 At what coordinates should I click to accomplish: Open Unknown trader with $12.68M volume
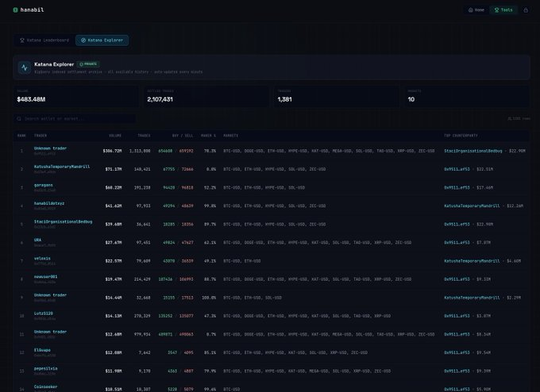pyautogui.click(x=50, y=332)
